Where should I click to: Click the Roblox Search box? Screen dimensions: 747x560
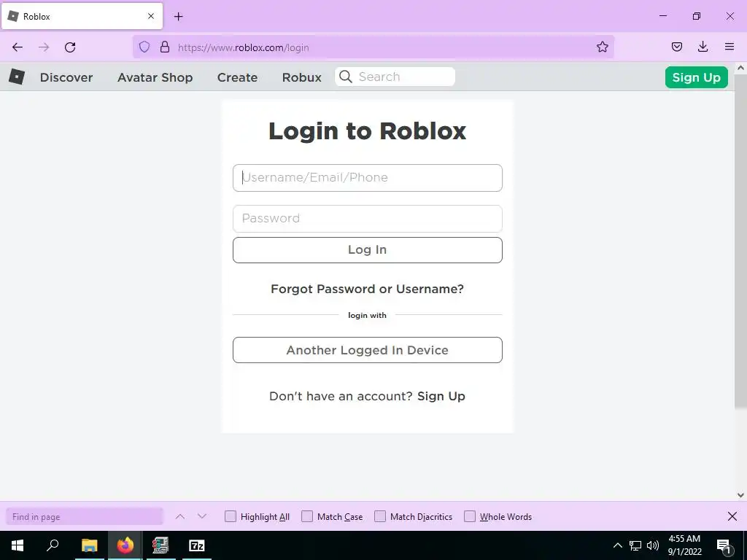pyautogui.click(x=395, y=77)
